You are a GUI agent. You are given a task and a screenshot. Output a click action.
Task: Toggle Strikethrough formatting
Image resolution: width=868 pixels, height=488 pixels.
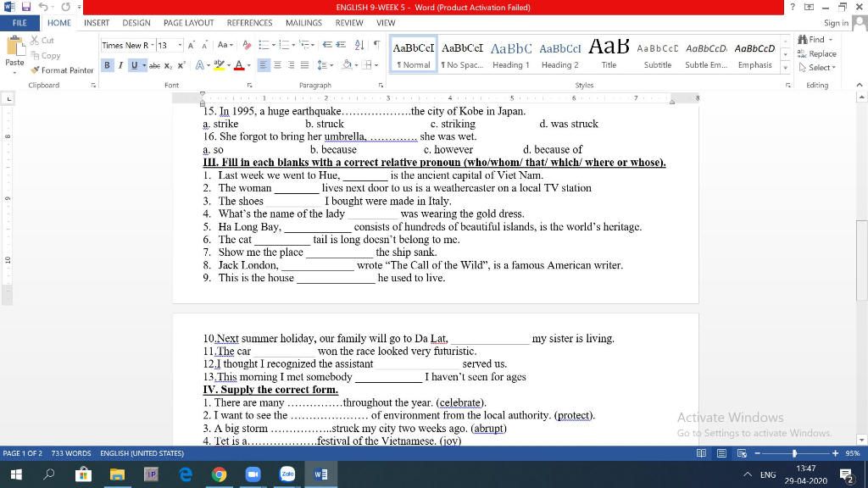(154, 65)
